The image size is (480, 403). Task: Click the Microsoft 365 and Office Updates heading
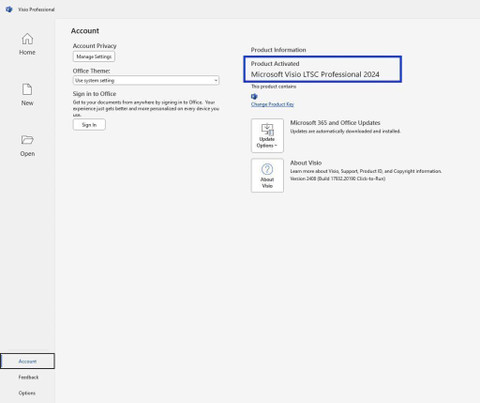335,123
